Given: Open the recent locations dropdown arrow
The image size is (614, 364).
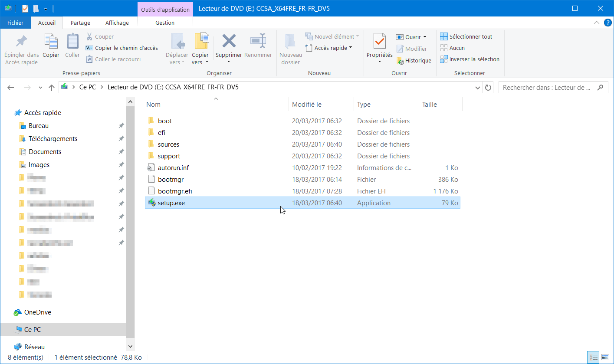Looking at the screenshot, I should click(40, 88).
